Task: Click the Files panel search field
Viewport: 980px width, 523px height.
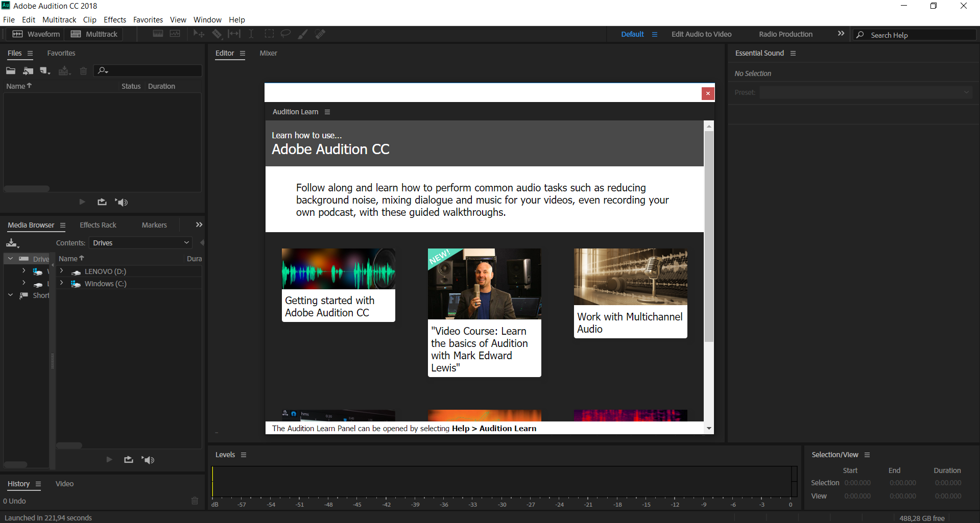Action: pos(148,70)
